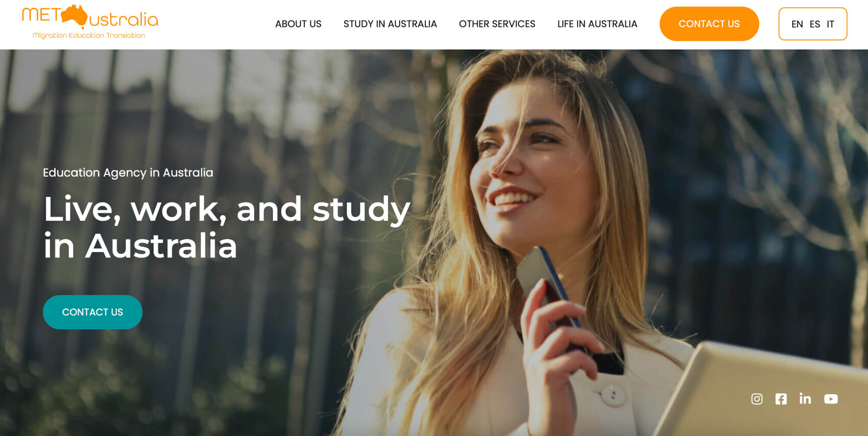The width and height of the screenshot is (868, 436).
Task: Open the Instagram social icon
Action: [756, 399]
